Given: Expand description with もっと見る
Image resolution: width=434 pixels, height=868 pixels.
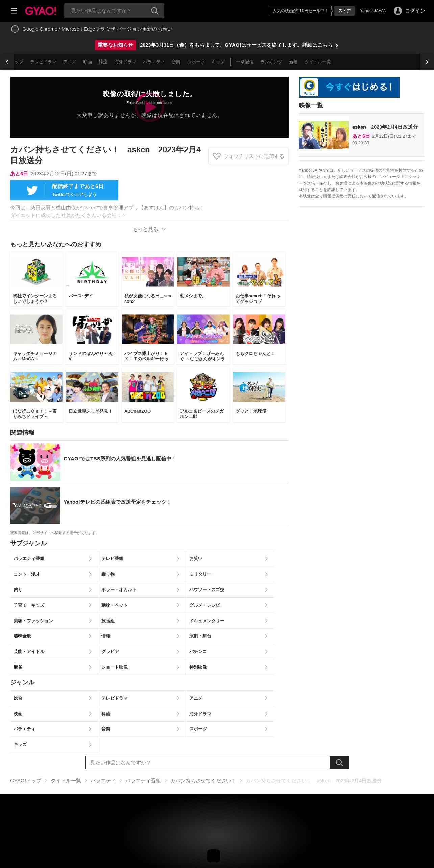Looking at the screenshot, I should point(149,229).
